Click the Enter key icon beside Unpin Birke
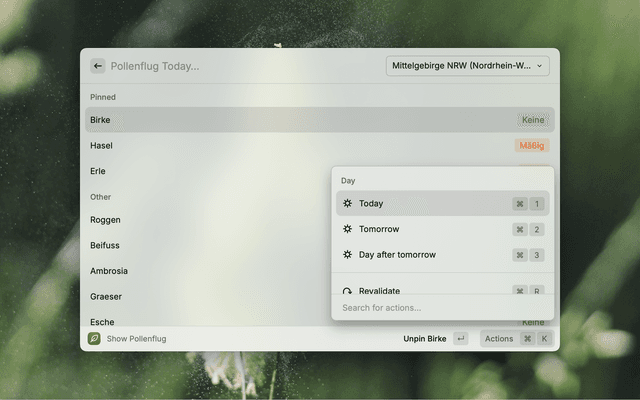 (460, 339)
